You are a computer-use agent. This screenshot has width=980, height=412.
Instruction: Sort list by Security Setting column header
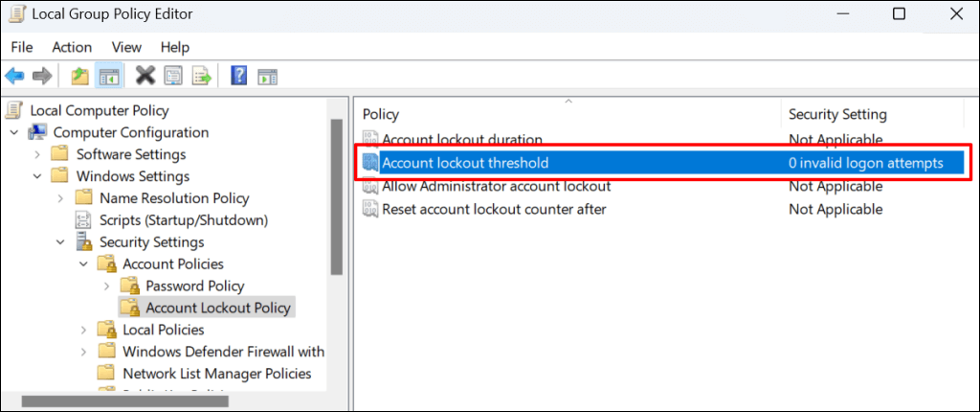click(837, 115)
